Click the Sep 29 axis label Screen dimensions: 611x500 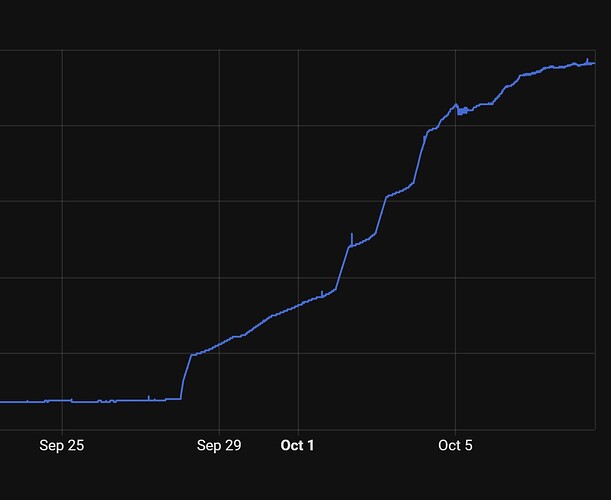click(219, 445)
